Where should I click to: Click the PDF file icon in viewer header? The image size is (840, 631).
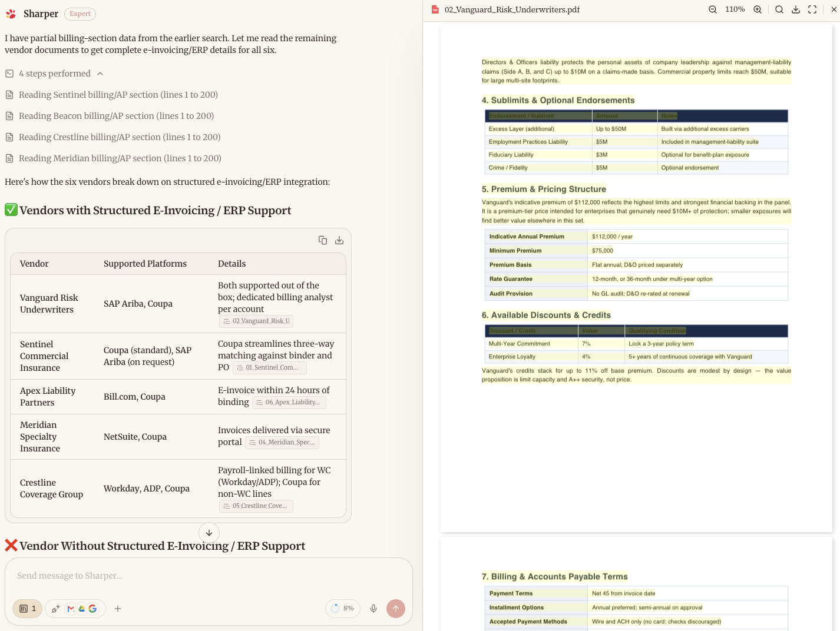pyautogui.click(x=435, y=9)
